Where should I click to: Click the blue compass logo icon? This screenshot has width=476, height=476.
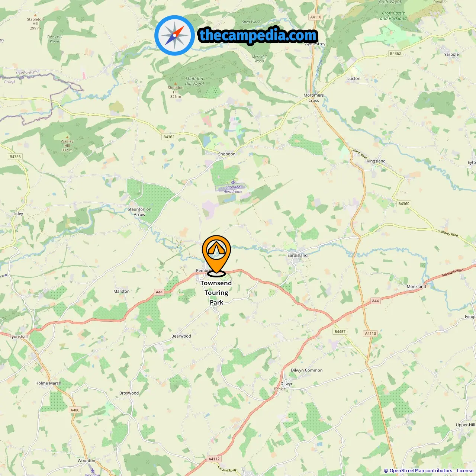click(x=174, y=35)
